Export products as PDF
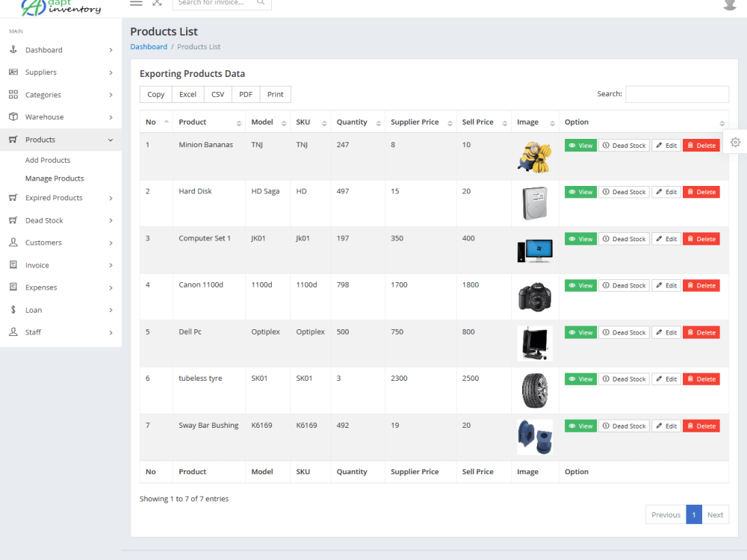The height and width of the screenshot is (560, 747). 246,94
